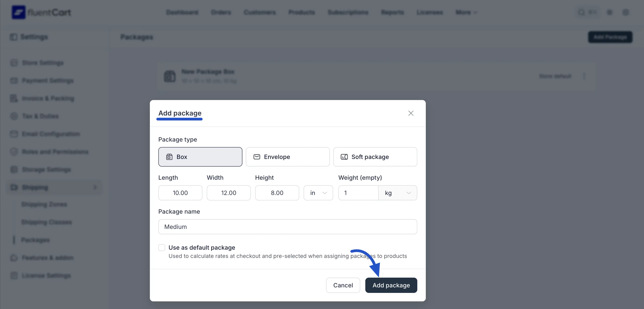644x309 pixels.
Task: Enable Use as default package checkbox
Action: pyautogui.click(x=162, y=247)
